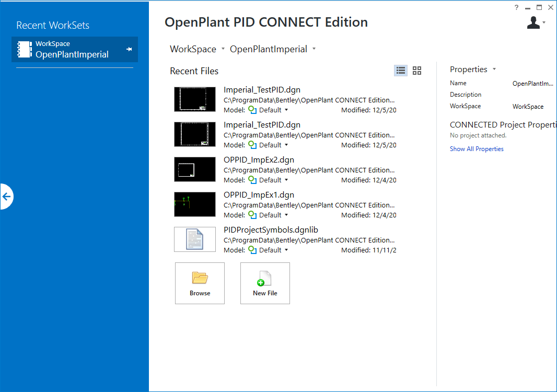Open Model dropdown for OPPID_ImpEx2.dgn
Image resolution: width=557 pixels, height=392 pixels.
click(286, 180)
